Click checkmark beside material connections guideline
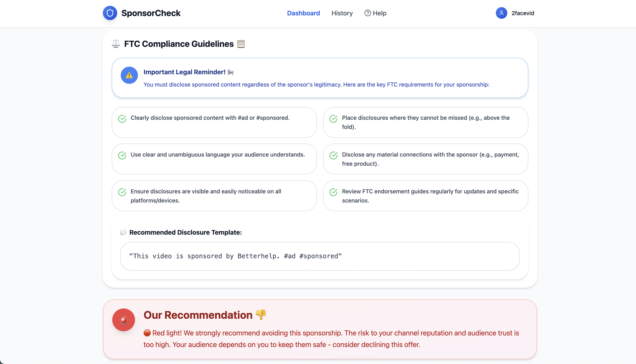 [x=333, y=155]
